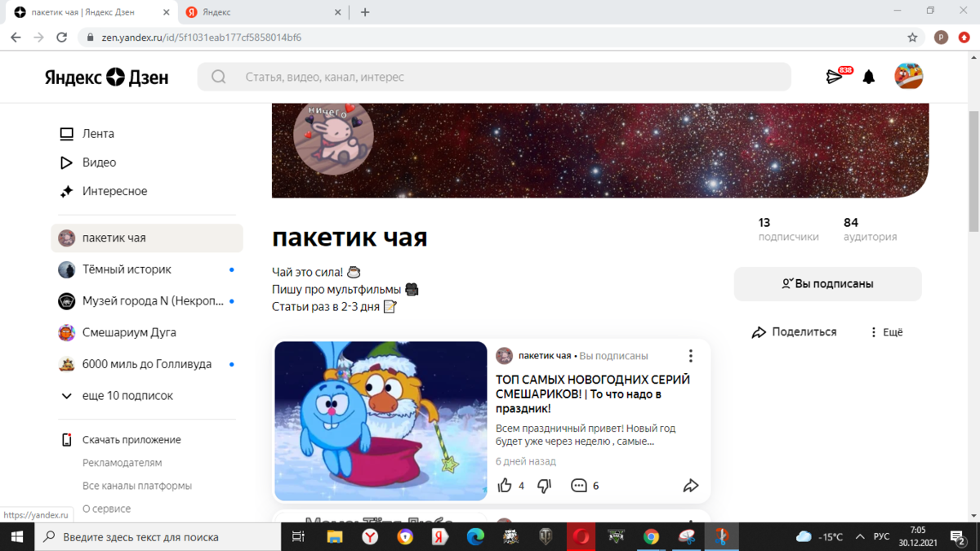Close the Яндекс browser tab
This screenshot has height=551, width=980.
[338, 12]
